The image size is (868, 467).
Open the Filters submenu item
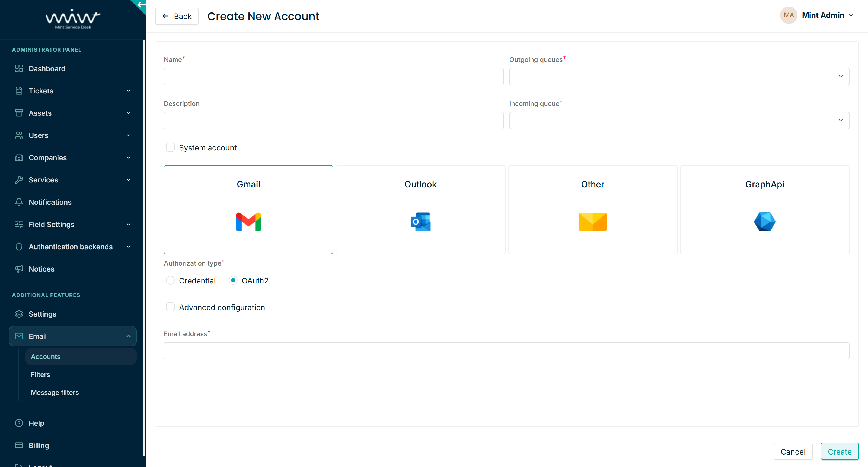pos(40,374)
